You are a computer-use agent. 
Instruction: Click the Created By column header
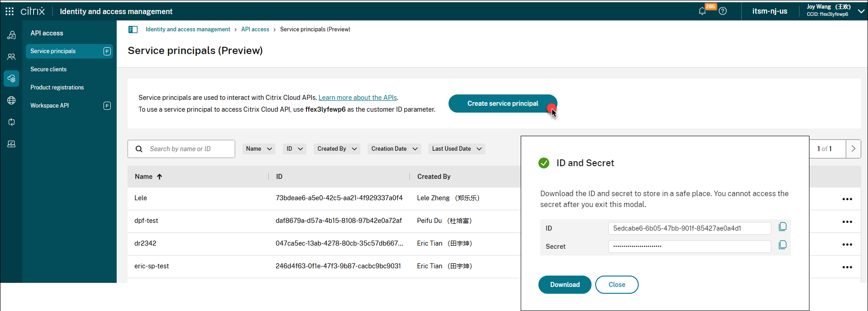click(434, 177)
